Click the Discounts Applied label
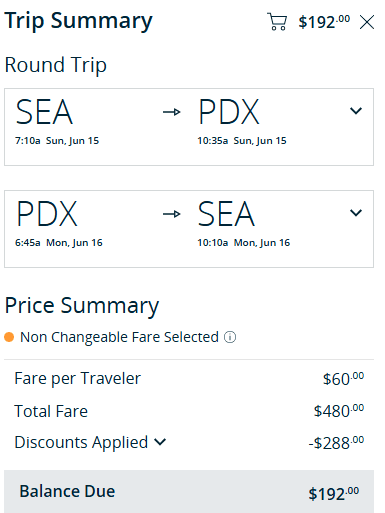 click(x=81, y=443)
